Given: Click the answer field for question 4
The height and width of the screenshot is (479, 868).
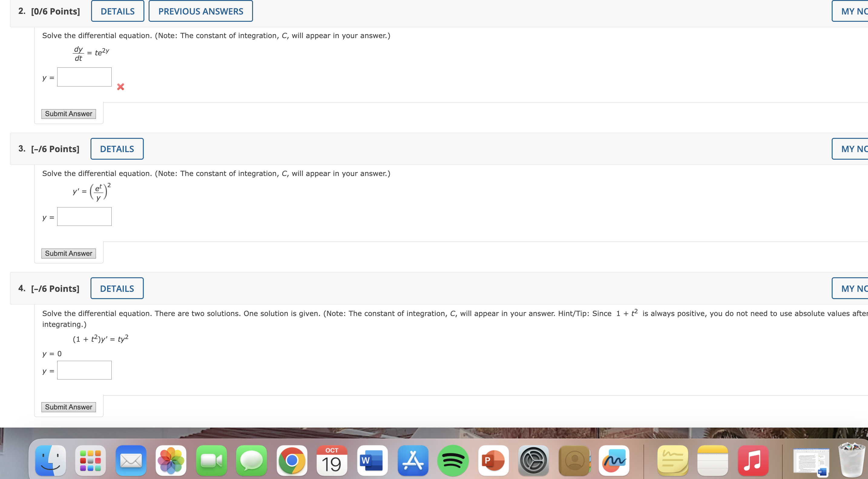Looking at the screenshot, I should coord(84,370).
